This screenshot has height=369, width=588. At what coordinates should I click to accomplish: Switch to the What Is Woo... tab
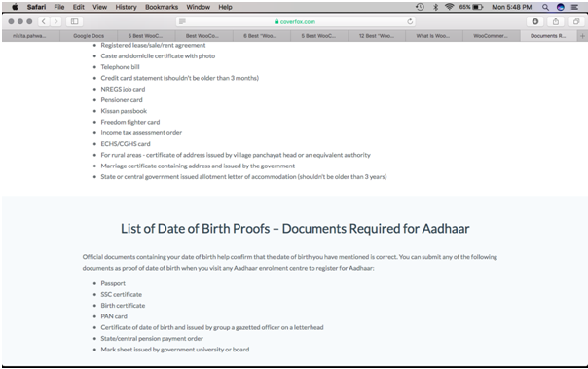pyautogui.click(x=433, y=36)
